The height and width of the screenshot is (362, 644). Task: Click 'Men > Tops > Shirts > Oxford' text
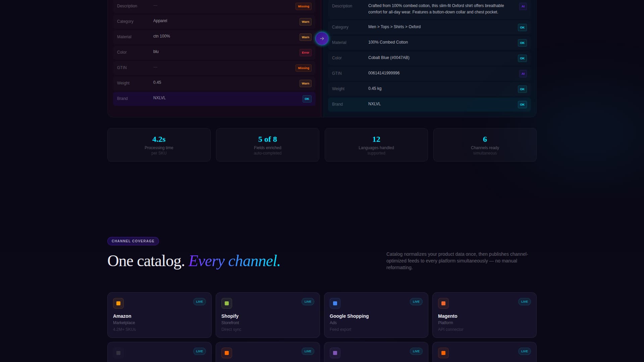pos(394,27)
